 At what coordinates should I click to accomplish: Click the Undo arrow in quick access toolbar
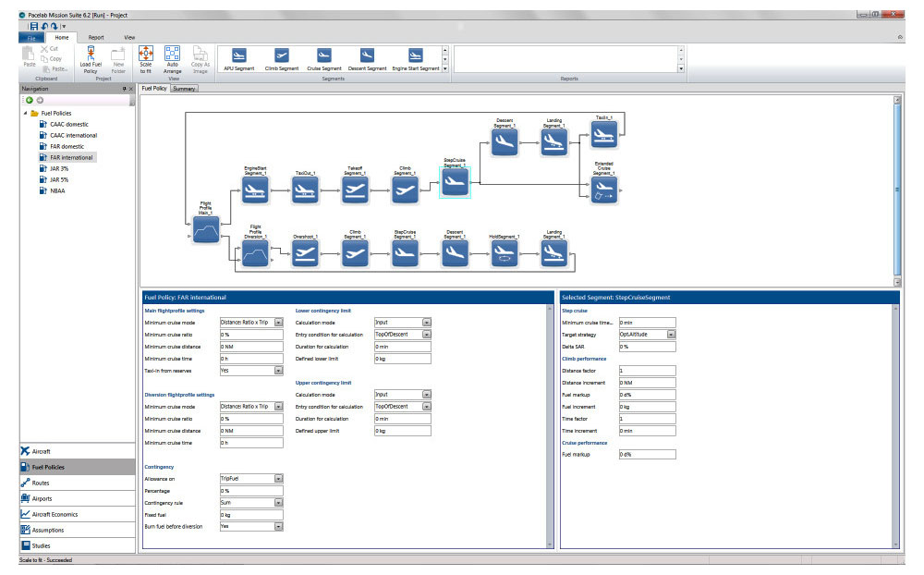coord(44,26)
